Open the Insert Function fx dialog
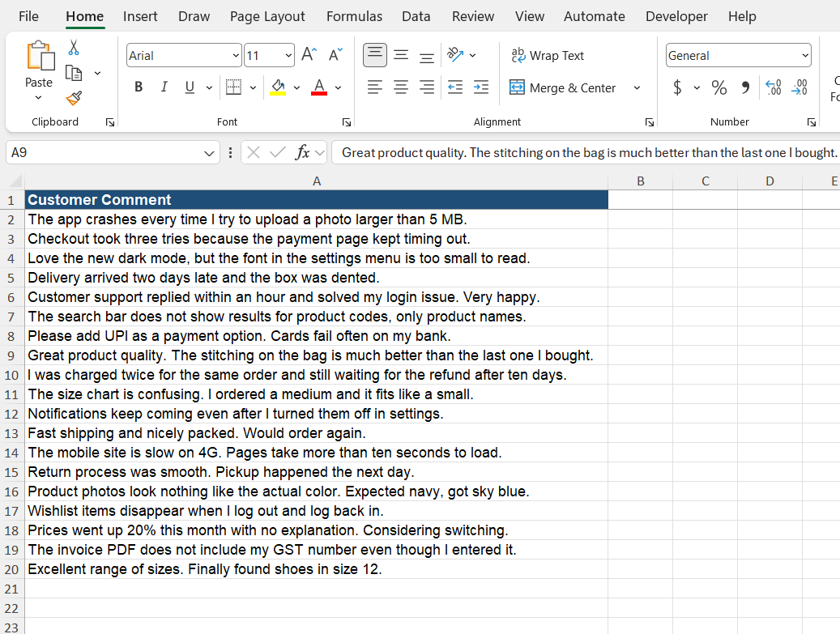This screenshot has width=840, height=634. [302, 152]
